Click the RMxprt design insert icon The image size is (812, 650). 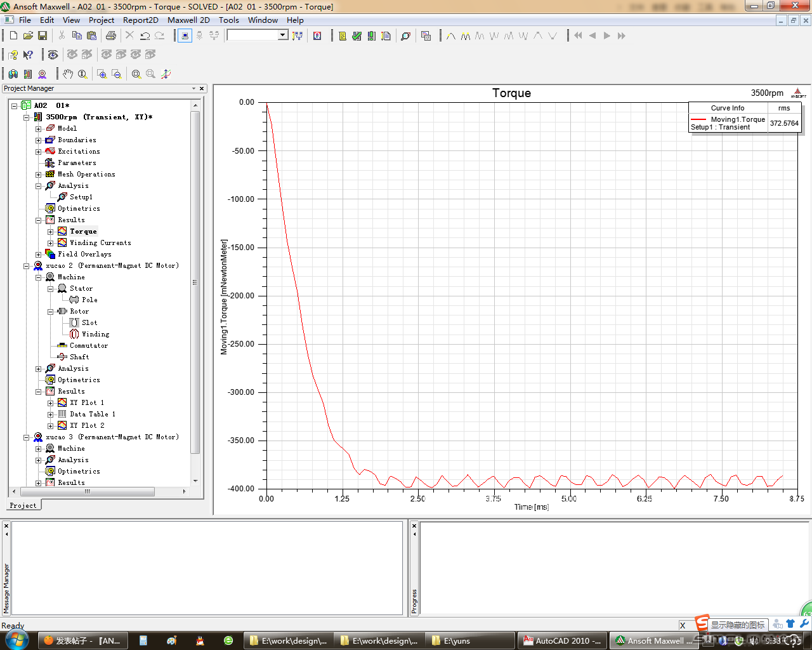click(x=43, y=74)
